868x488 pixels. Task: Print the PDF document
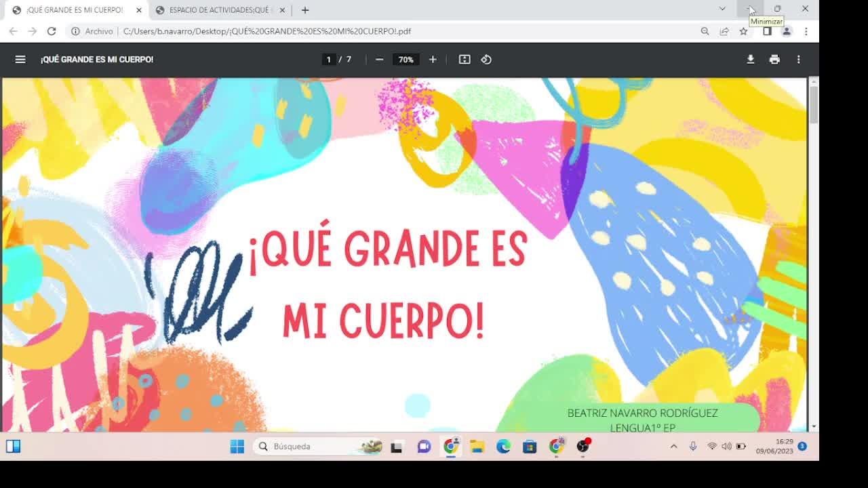coord(774,60)
